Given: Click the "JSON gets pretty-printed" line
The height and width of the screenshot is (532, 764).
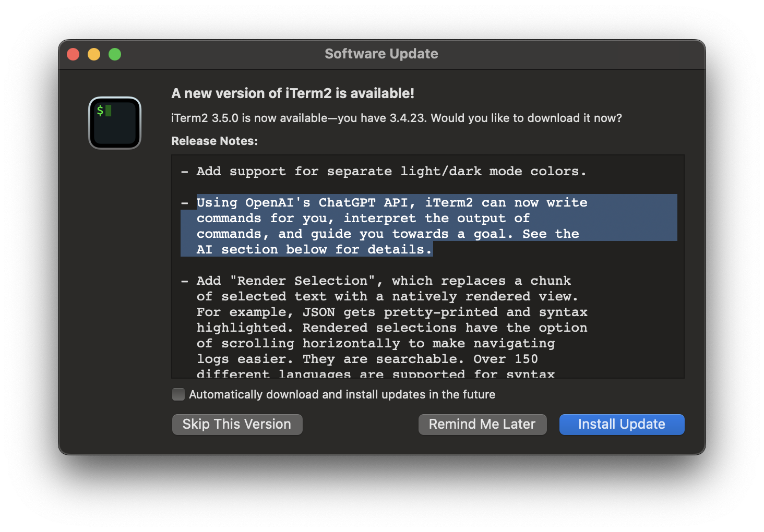Looking at the screenshot, I should (x=391, y=312).
